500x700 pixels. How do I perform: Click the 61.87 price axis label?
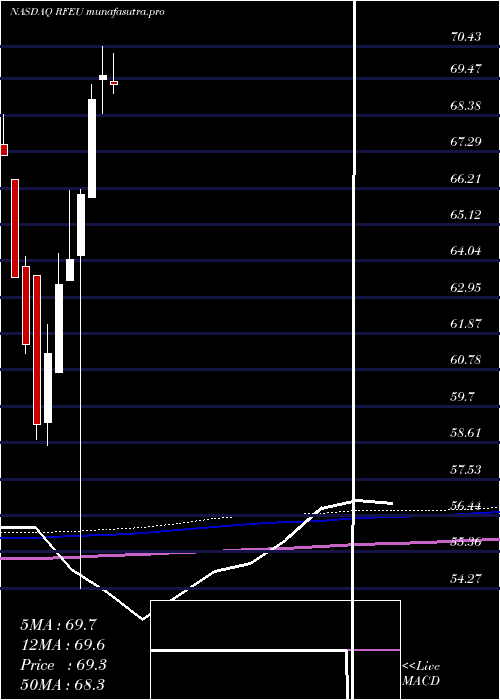click(x=466, y=324)
